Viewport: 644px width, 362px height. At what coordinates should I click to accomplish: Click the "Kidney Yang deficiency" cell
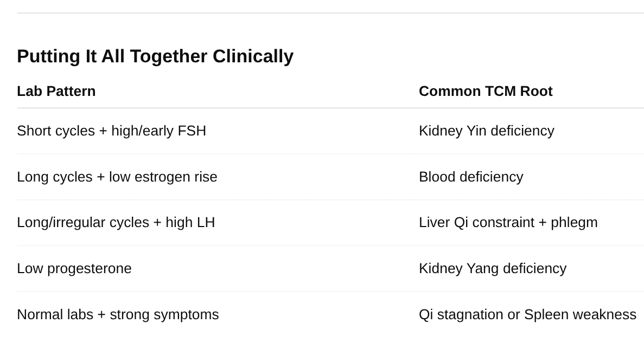coord(492,268)
